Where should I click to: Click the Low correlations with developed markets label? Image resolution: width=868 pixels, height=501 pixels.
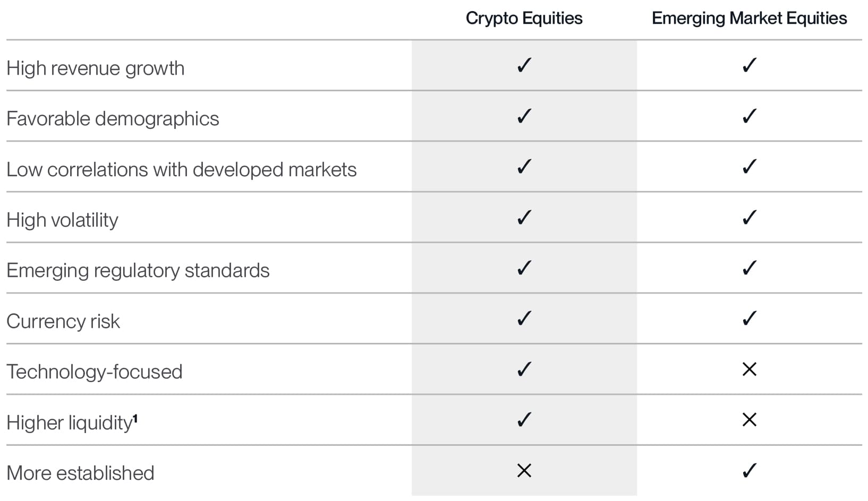pyautogui.click(x=181, y=170)
